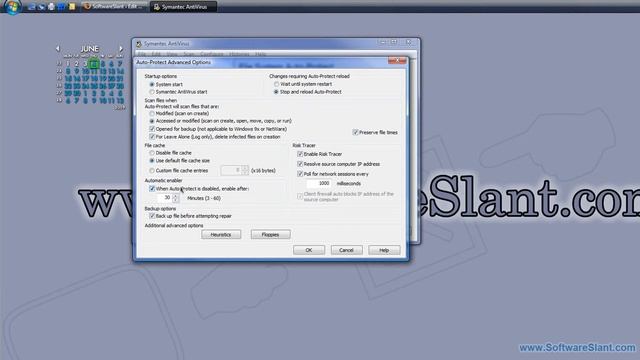Click www.SoftwareSlant.com text at bottom right
This screenshot has width=640, height=360.
coord(577,348)
